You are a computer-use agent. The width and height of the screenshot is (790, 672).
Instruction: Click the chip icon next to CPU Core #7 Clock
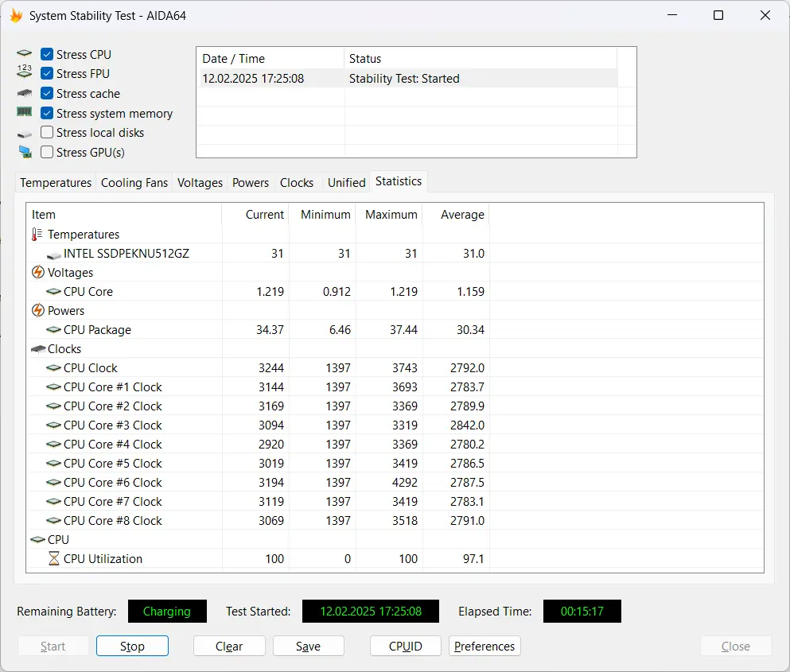(53, 502)
